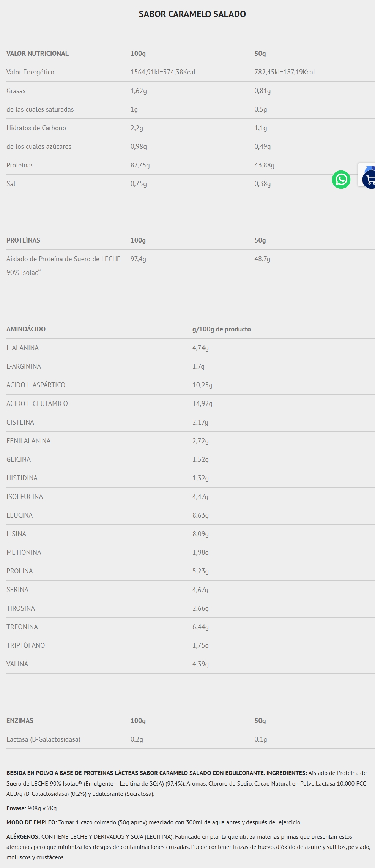
Task: Click the 'MODO DE EMPLEO:' label
Action: 32,822
